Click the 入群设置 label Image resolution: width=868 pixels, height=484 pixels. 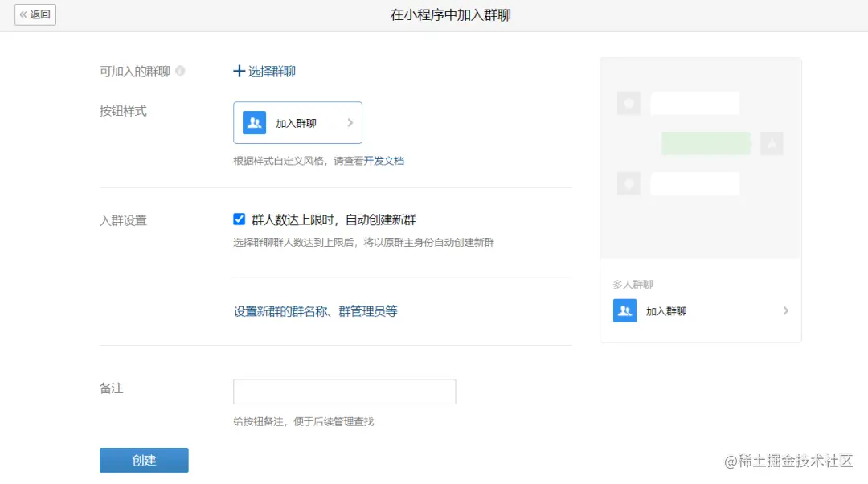click(x=123, y=220)
